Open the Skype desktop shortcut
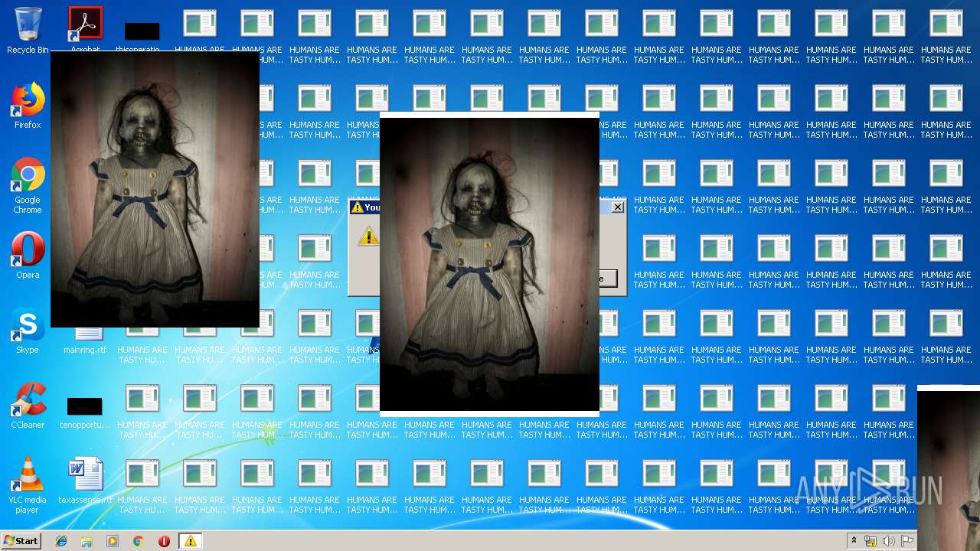Viewport: 980px width, 551px height. tap(28, 331)
